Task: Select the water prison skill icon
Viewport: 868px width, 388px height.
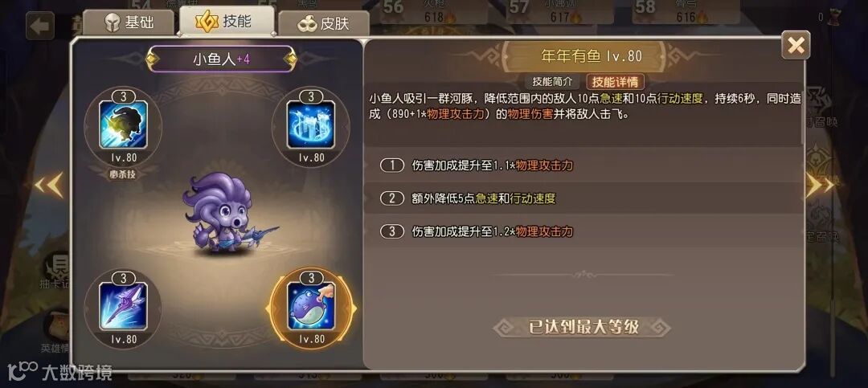Action: pos(310,125)
